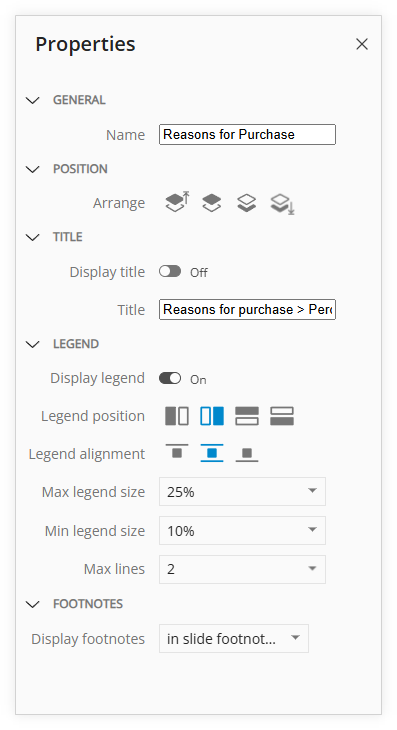Open the Min legend size dropdown
This screenshot has width=397, height=730.
coord(242,530)
